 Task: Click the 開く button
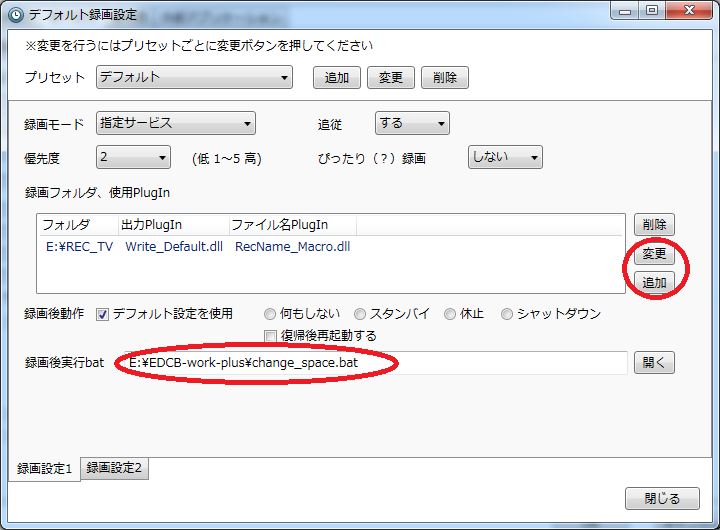pyautogui.click(x=654, y=363)
